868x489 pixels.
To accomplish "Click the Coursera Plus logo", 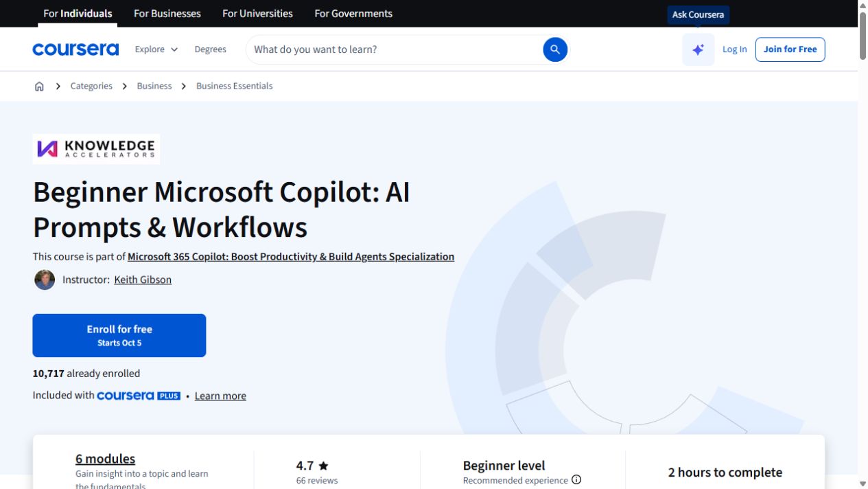I will [139, 396].
